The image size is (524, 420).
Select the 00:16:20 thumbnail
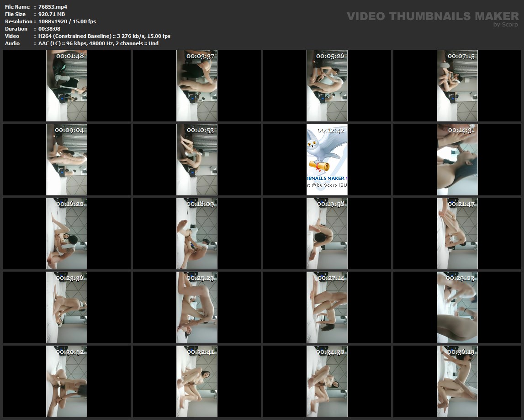[67, 233]
